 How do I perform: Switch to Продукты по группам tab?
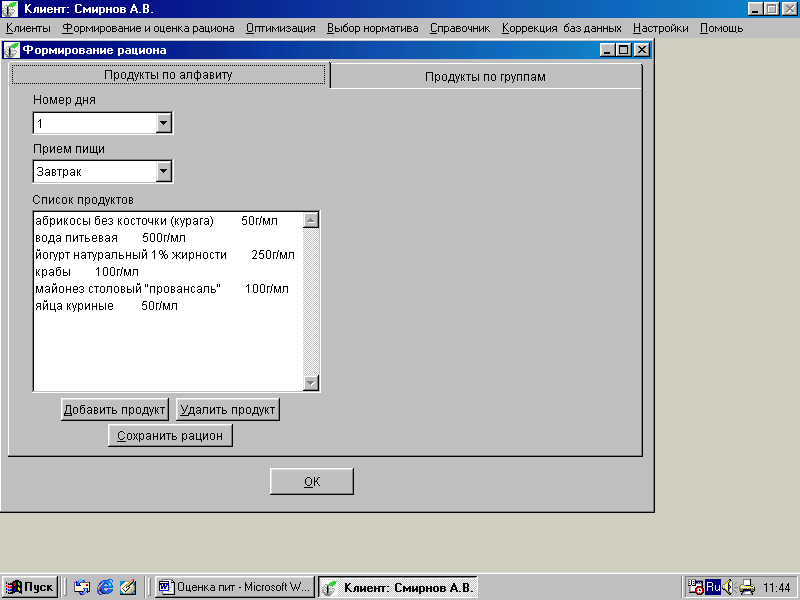[485, 77]
